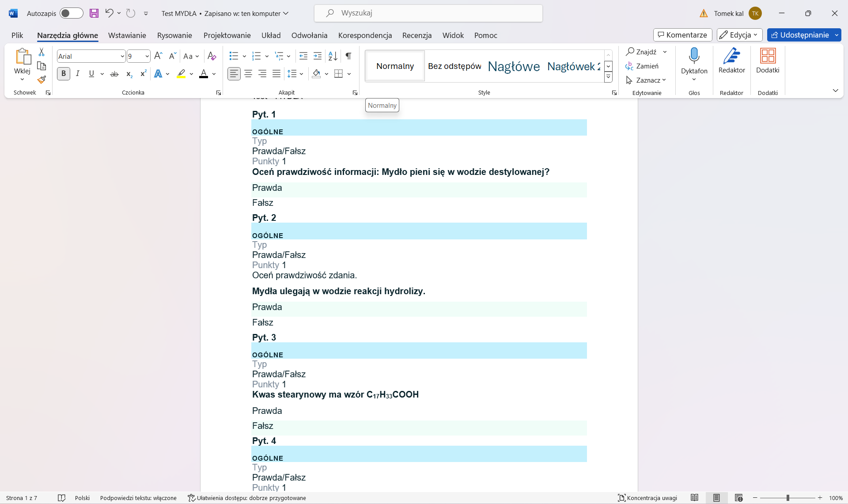Switch to the Recenzja tab
This screenshot has width=848, height=504.
[416, 35]
